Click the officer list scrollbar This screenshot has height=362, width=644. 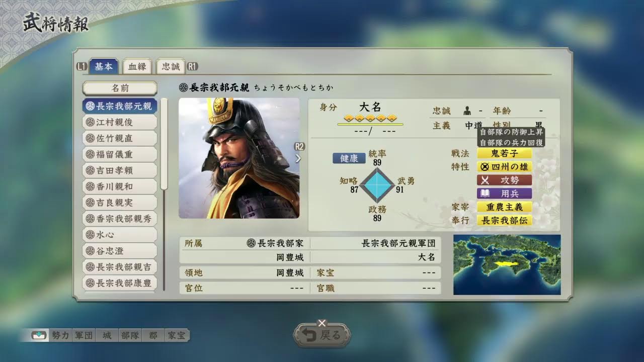(x=164, y=194)
